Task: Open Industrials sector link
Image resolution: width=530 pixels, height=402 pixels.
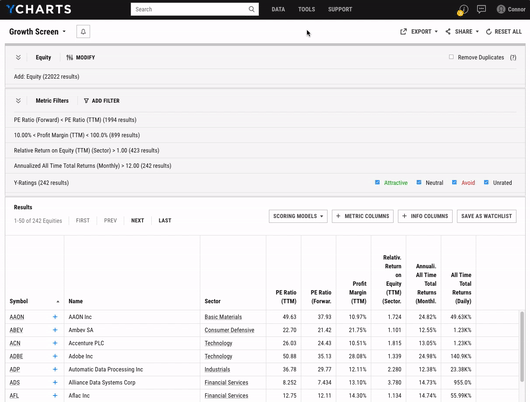Action: pos(217,370)
